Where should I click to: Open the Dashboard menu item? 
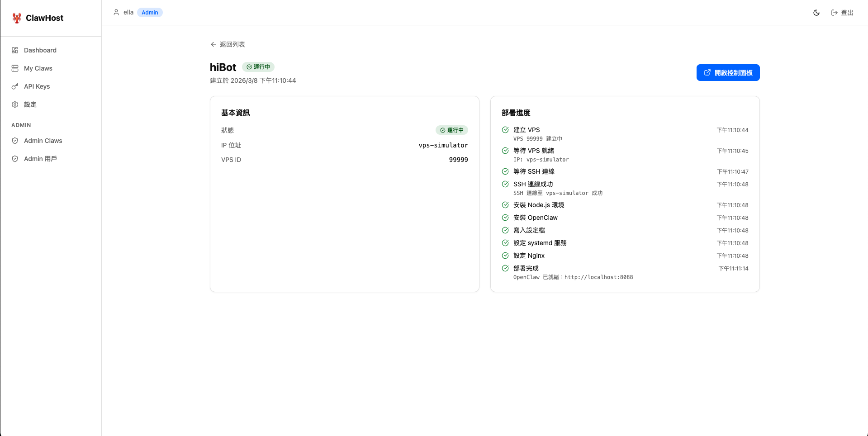click(51, 50)
